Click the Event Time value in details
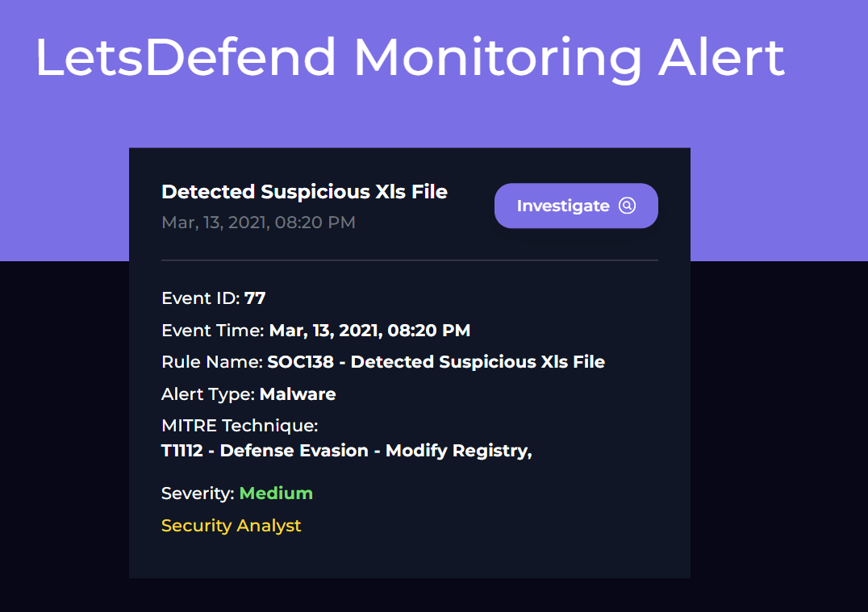This screenshot has width=868, height=612. (x=369, y=331)
